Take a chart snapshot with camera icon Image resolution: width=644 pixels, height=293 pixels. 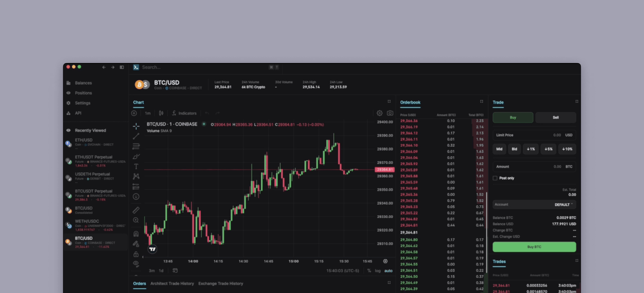[x=390, y=113]
